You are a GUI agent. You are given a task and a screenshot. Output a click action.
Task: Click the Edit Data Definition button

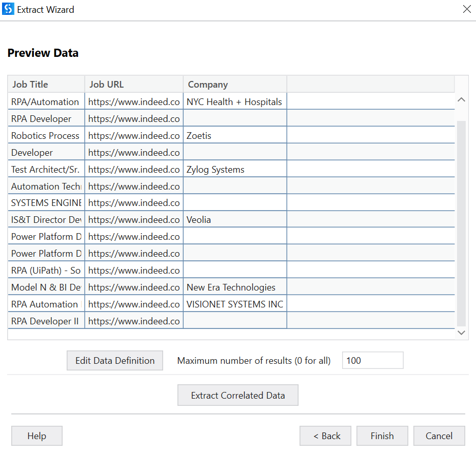coord(114,360)
